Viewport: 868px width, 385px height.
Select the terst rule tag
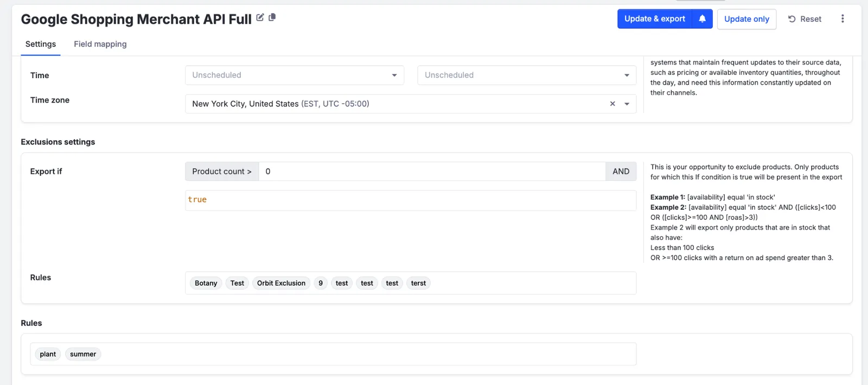coord(418,283)
